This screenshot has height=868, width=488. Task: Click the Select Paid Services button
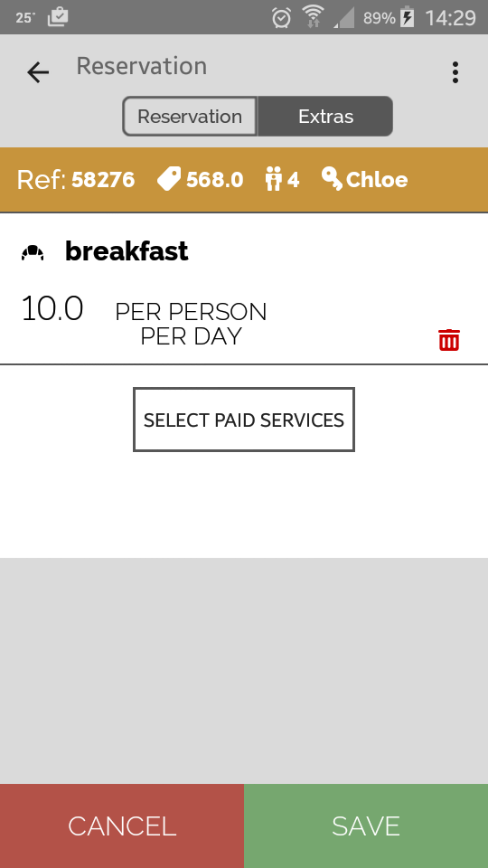point(243,420)
